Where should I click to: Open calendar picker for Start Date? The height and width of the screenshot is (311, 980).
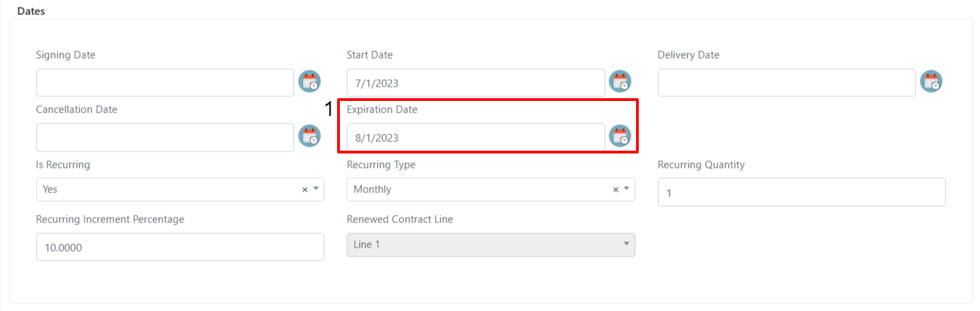click(620, 82)
